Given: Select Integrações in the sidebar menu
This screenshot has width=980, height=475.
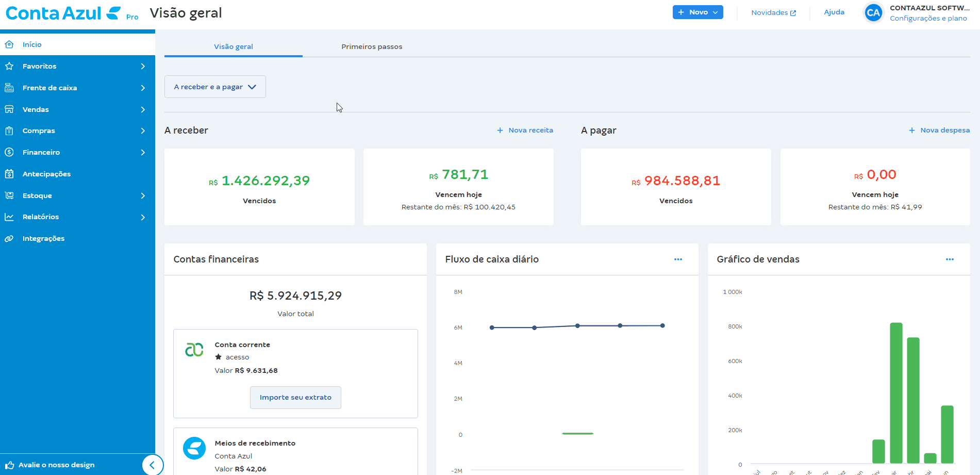Looking at the screenshot, I should (77, 238).
